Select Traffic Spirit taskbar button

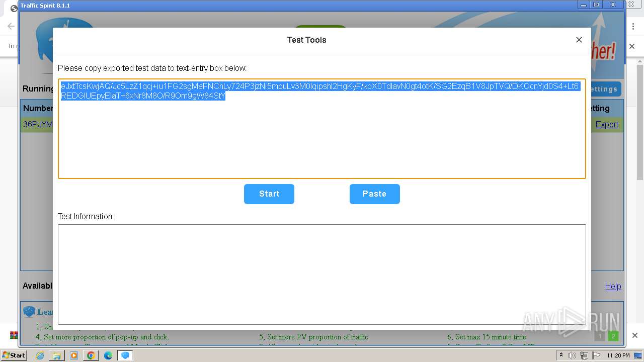(125, 355)
